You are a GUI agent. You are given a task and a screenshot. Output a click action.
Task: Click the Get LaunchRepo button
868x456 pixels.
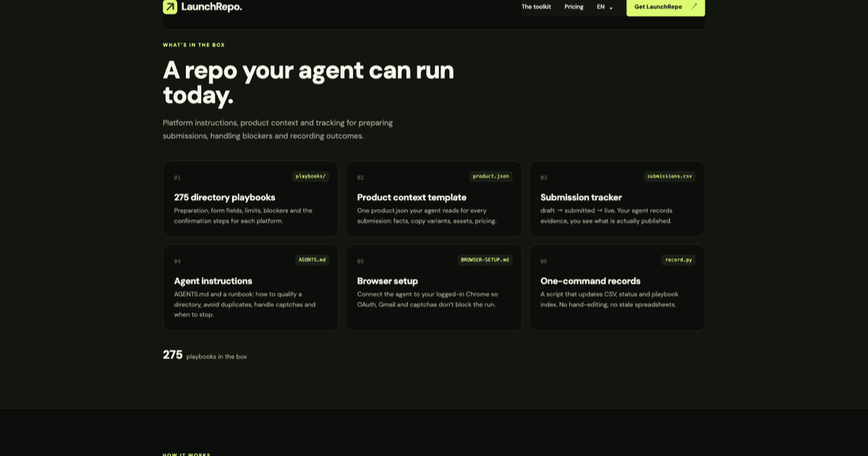(x=665, y=7)
